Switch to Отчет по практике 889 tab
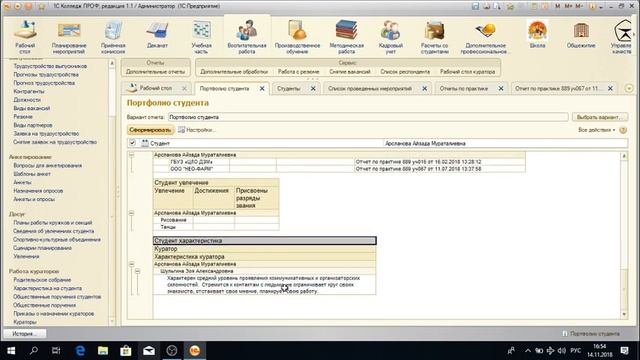The image size is (640, 360). [x=558, y=89]
